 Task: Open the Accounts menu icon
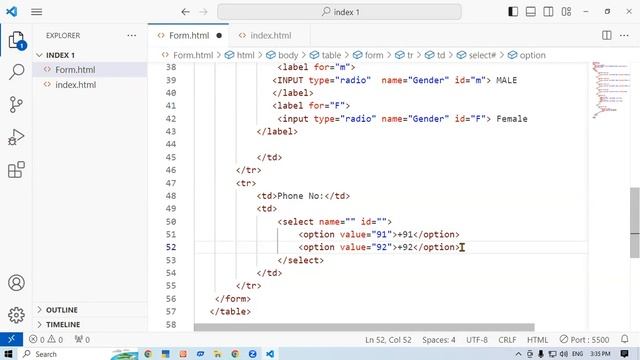(16, 282)
